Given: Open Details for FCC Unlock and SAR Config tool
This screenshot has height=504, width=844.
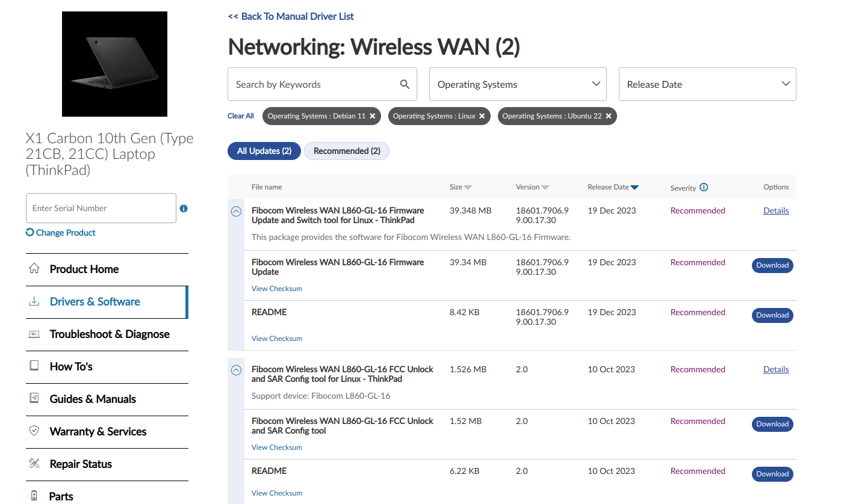Looking at the screenshot, I should 776,369.
